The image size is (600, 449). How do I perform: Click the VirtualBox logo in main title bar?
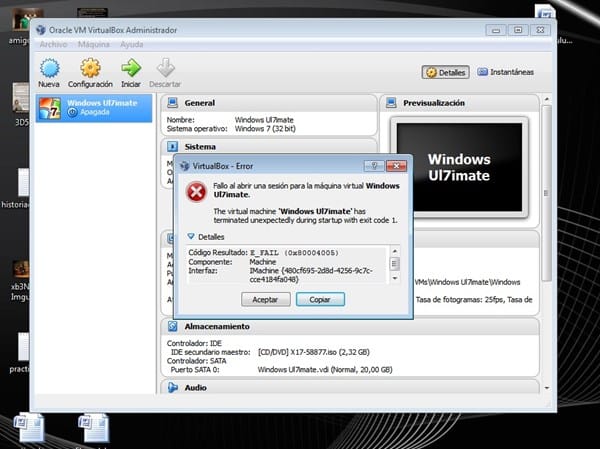(x=41, y=30)
